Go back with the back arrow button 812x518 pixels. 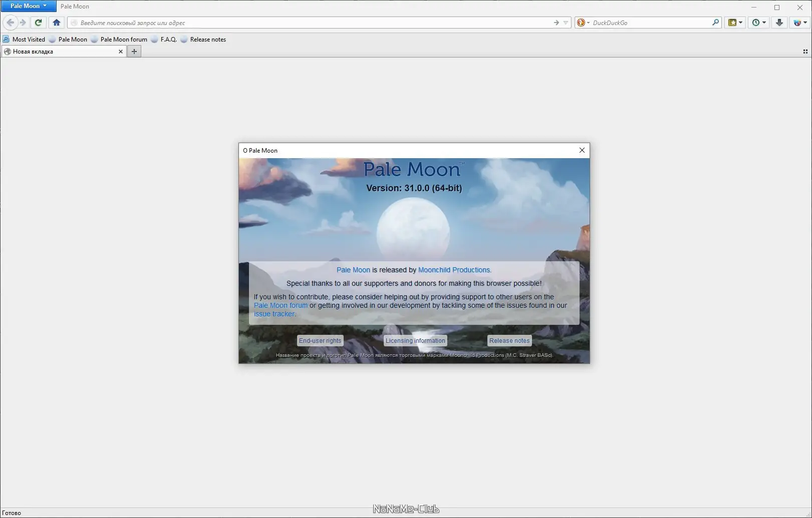(11, 23)
